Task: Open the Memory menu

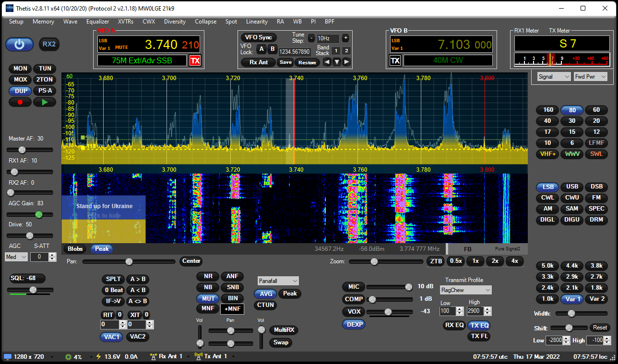Action: coord(43,22)
